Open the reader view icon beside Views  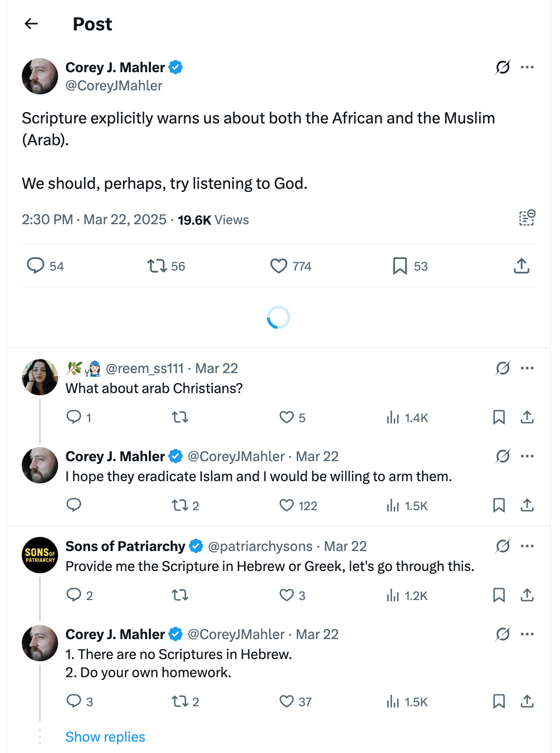[x=527, y=218]
